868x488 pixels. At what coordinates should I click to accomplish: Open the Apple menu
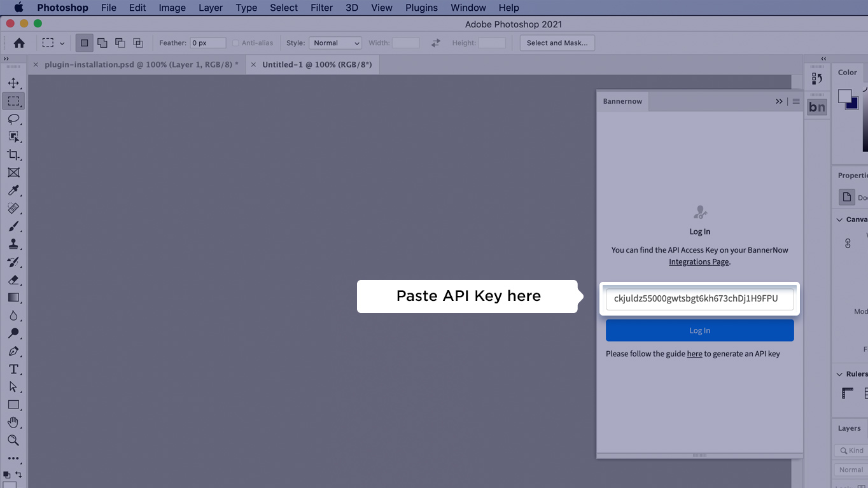pos(18,8)
